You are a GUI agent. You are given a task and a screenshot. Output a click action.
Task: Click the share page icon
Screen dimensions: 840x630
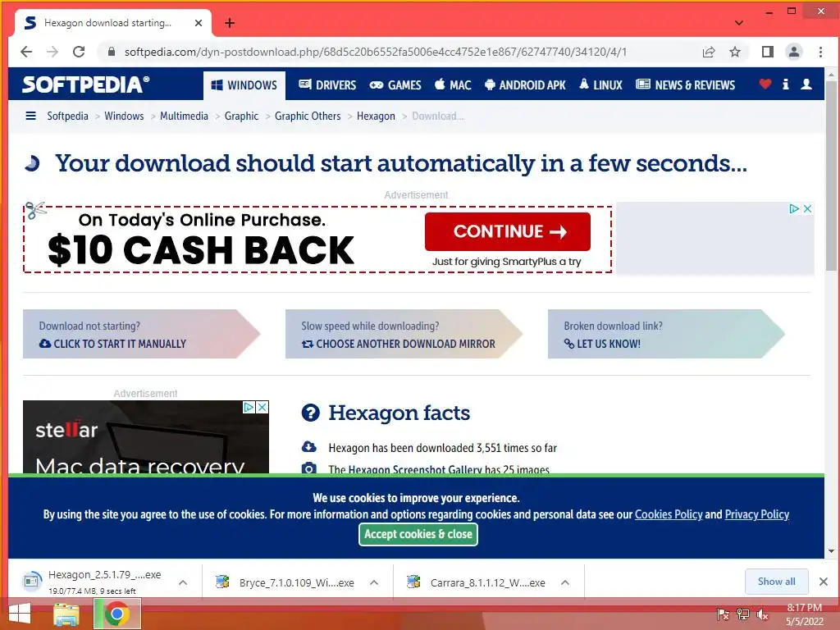click(709, 52)
